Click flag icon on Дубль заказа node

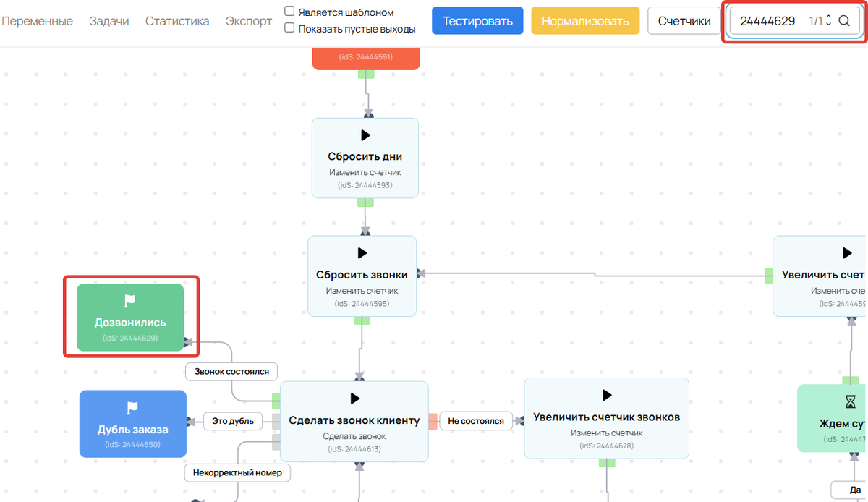pos(132,408)
